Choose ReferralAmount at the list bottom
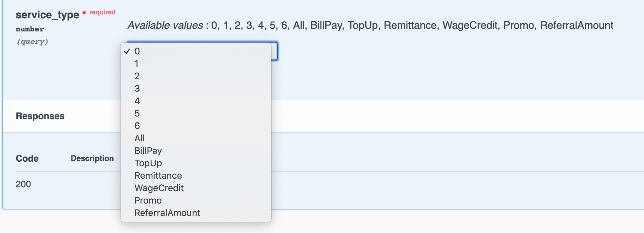This screenshot has width=644, height=233. pos(167,213)
